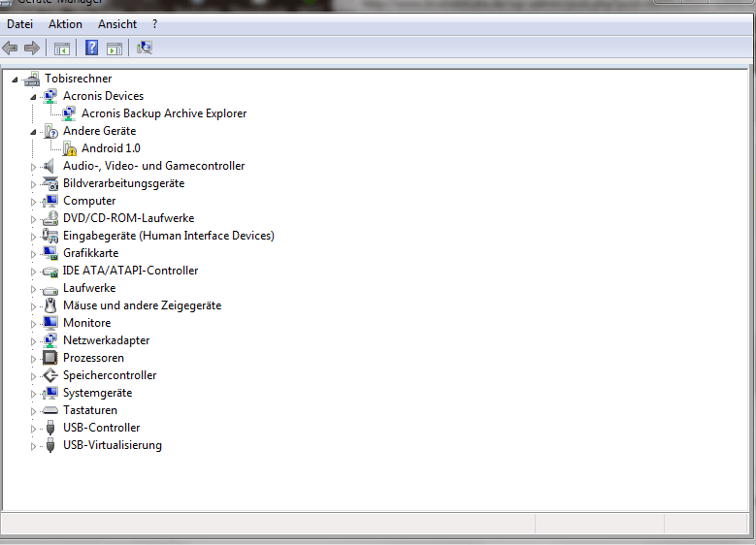Click the IDE ATA/ATAPI controller icon
Image resolution: width=756 pixels, height=545 pixels.
tap(50, 272)
